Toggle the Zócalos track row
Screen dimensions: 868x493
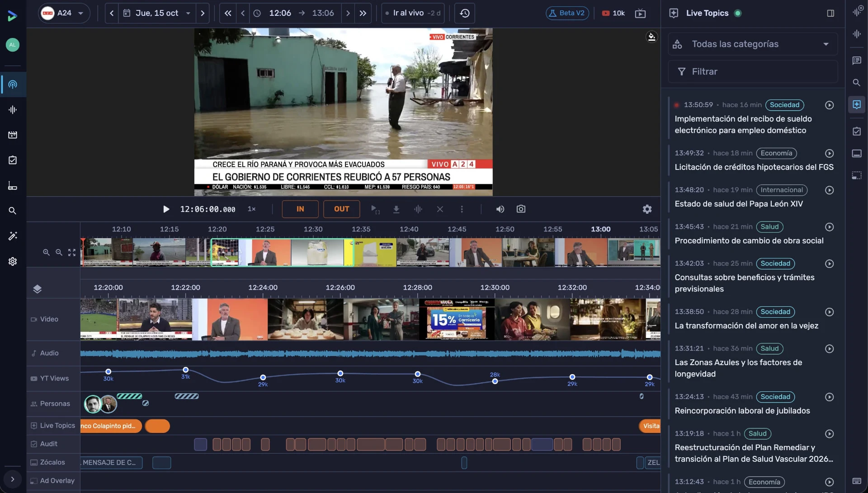tap(53, 462)
